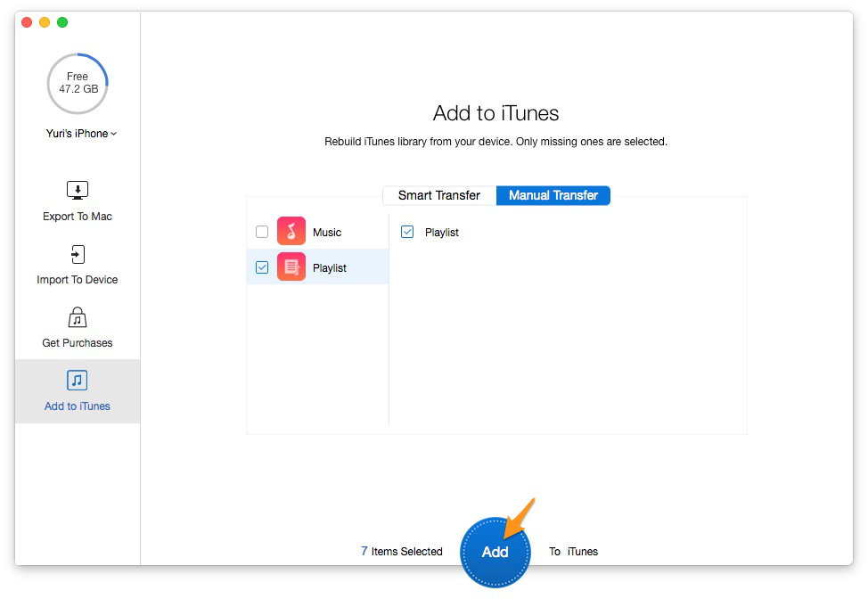Select the Import To Device icon
The width and height of the screenshot is (868, 607).
78,254
